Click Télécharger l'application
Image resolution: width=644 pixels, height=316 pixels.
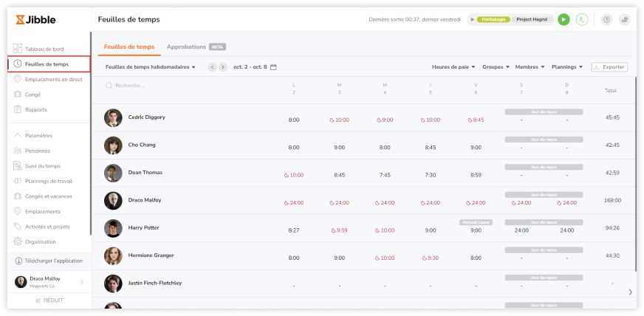tap(49, 261)
